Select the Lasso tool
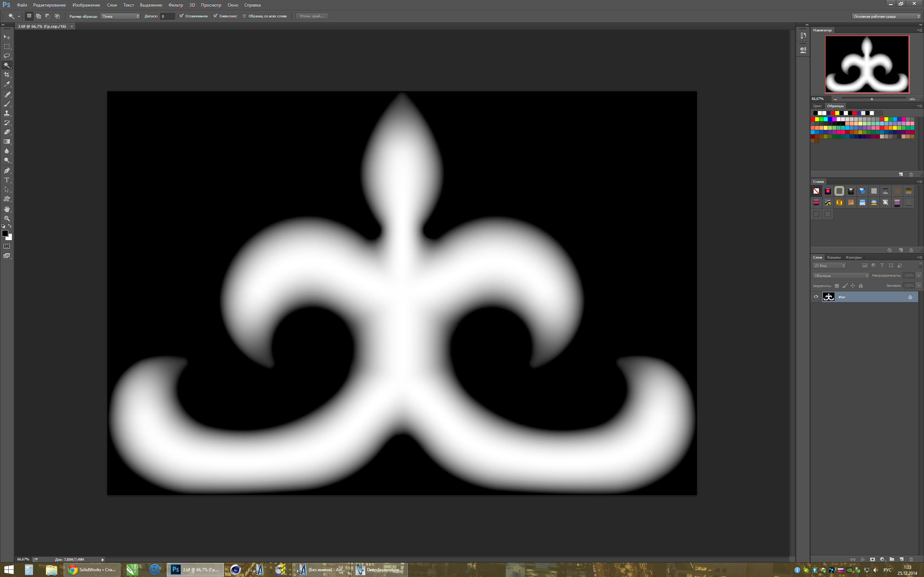 (7, 56)
